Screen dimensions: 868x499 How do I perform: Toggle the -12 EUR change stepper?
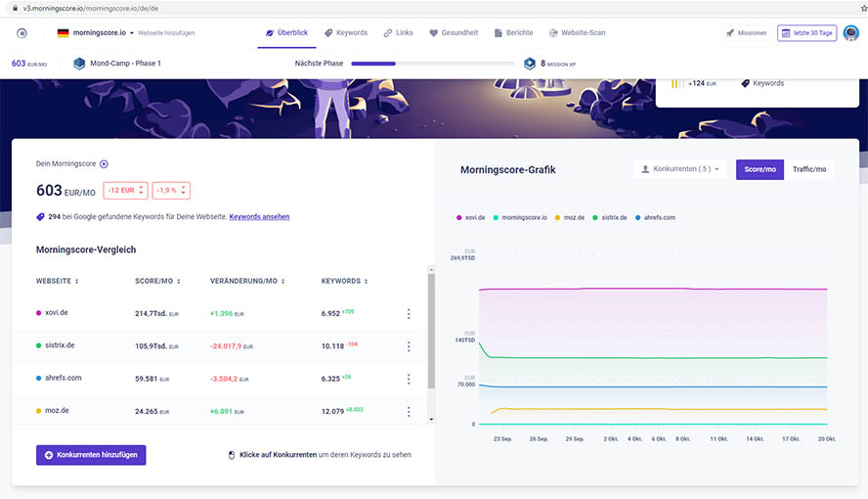point(125,191)
